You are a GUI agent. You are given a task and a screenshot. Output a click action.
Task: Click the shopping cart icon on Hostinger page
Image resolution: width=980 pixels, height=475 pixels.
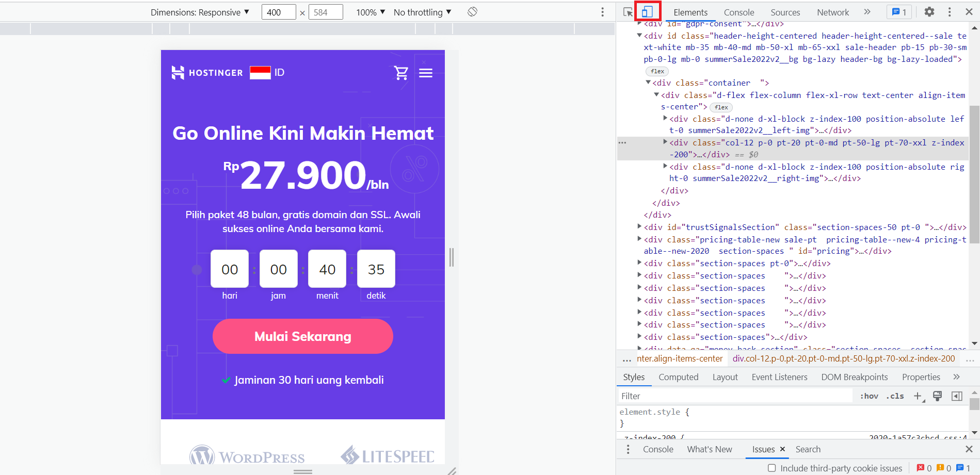point(401,73)
